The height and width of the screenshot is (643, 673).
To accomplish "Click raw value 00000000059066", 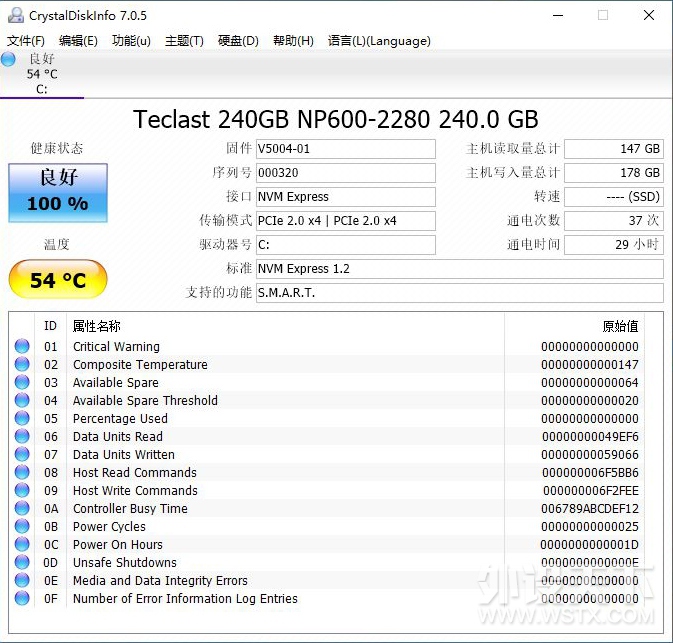I will [x=590, y=454].
